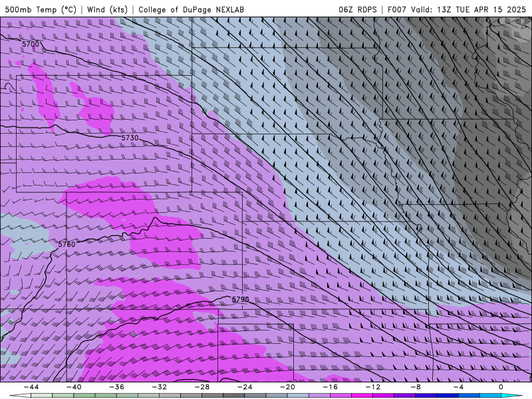Click the -20 colorbar scale label
The image size is (532, 399).
287,387
